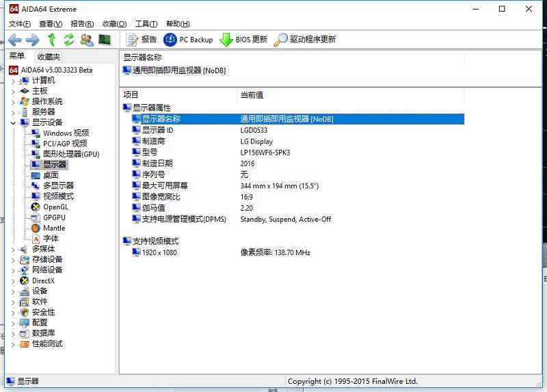Open 驱动程序更新 from toolbar

pyautogui.click(x=305, y=40)
